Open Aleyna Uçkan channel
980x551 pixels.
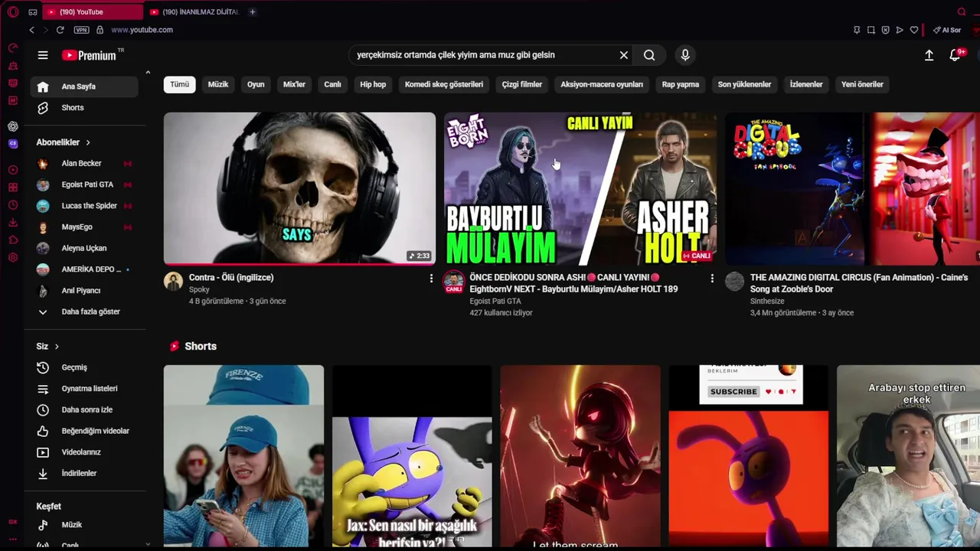point(84,248)
